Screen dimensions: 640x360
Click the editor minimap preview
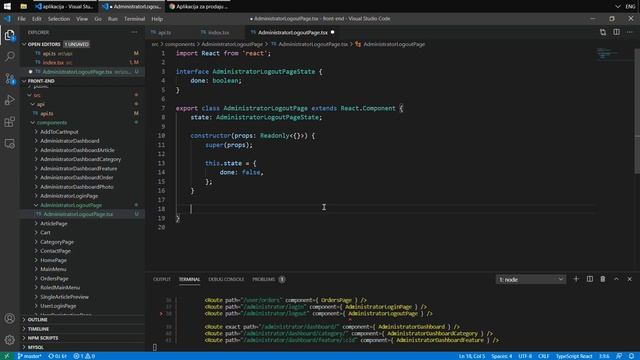click(608, 53)
